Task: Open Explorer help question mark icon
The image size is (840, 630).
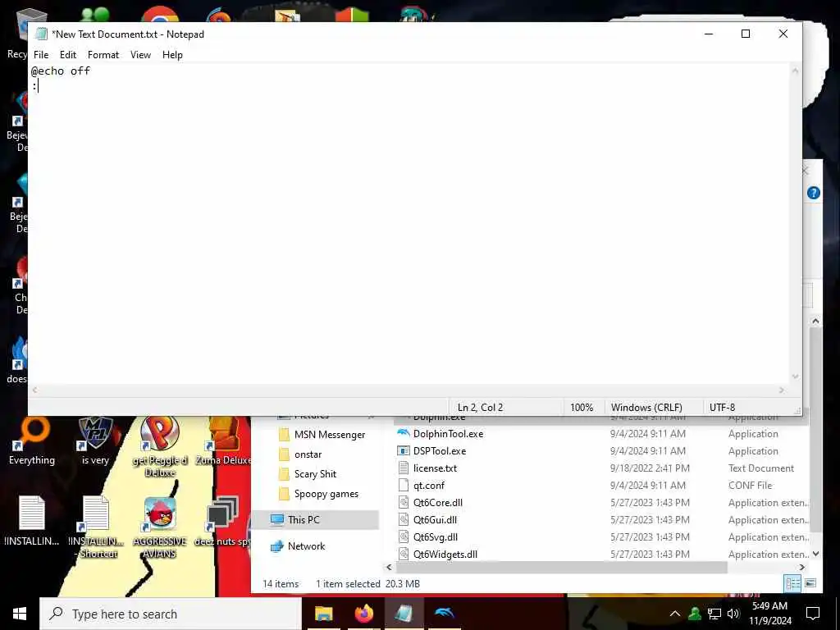Action: coord(813,193)
